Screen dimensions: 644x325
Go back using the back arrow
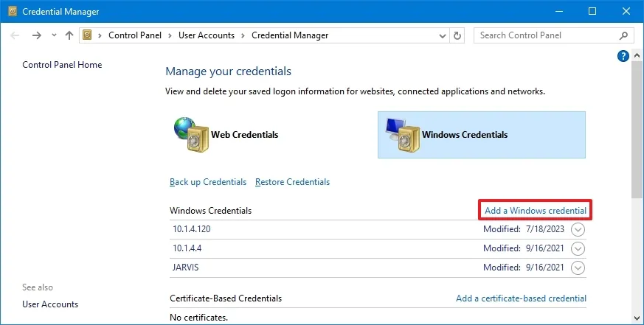coord(15,35)
